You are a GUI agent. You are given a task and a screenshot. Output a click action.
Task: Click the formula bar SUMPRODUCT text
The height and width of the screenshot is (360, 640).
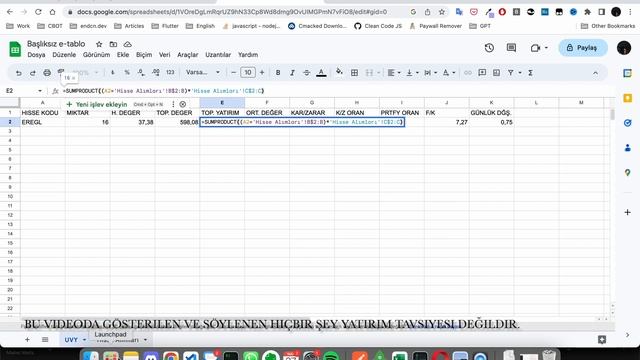coord(163,91)
